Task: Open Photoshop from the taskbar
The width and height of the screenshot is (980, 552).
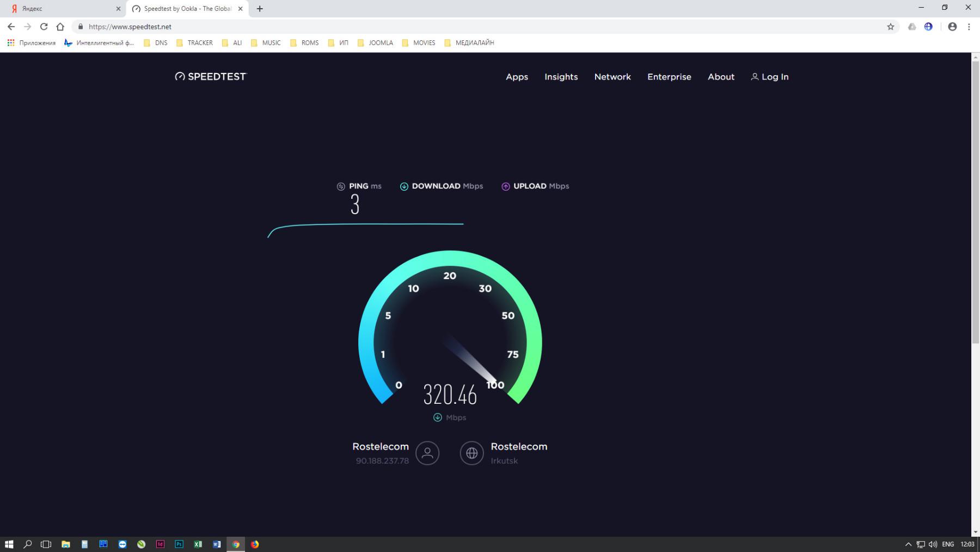Action: (x=179, y=544)
